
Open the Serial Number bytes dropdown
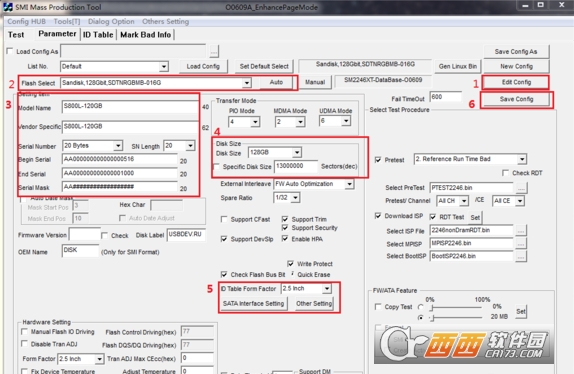tap(118, 146)
